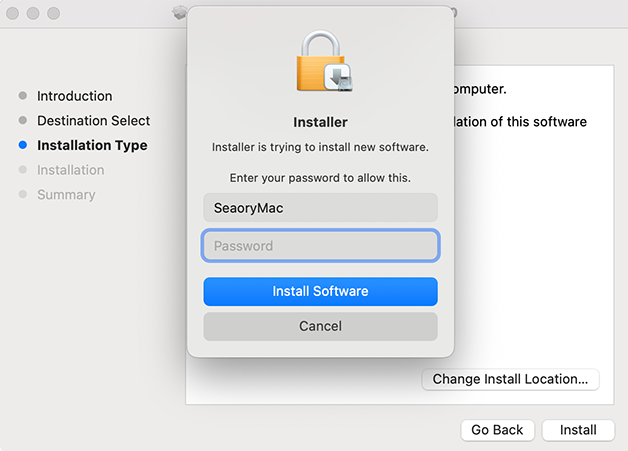The image size is (628, 451).
Task: Click the golden padlock Installer icon
Action: click(320, 63)
